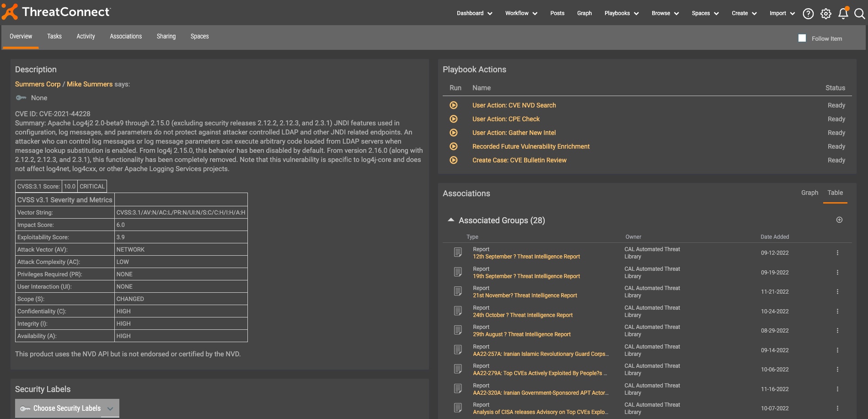Open row menu for 19th September report
Viewport: 868px width, 419px height.
(837, 273)
